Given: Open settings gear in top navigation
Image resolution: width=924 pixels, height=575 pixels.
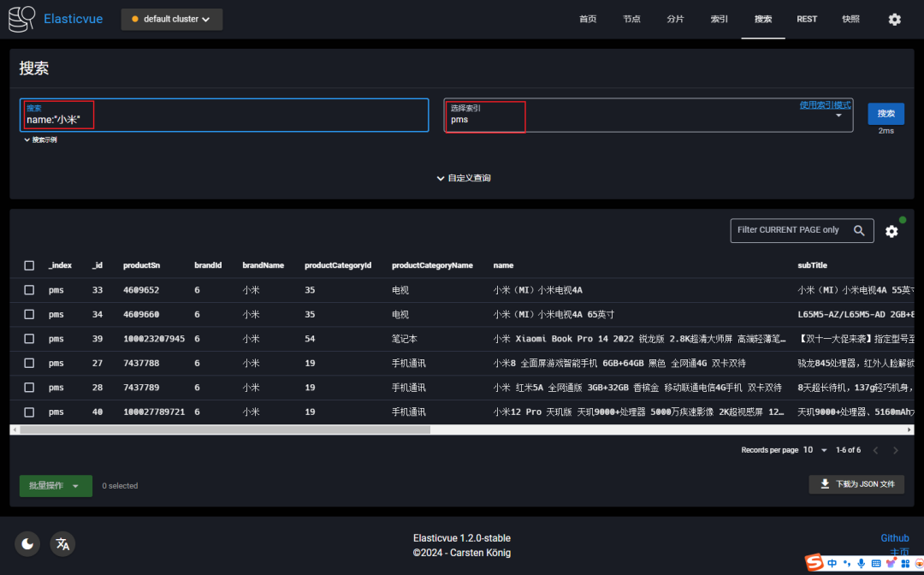Looking at the screenshot, I should click(894, 19).
